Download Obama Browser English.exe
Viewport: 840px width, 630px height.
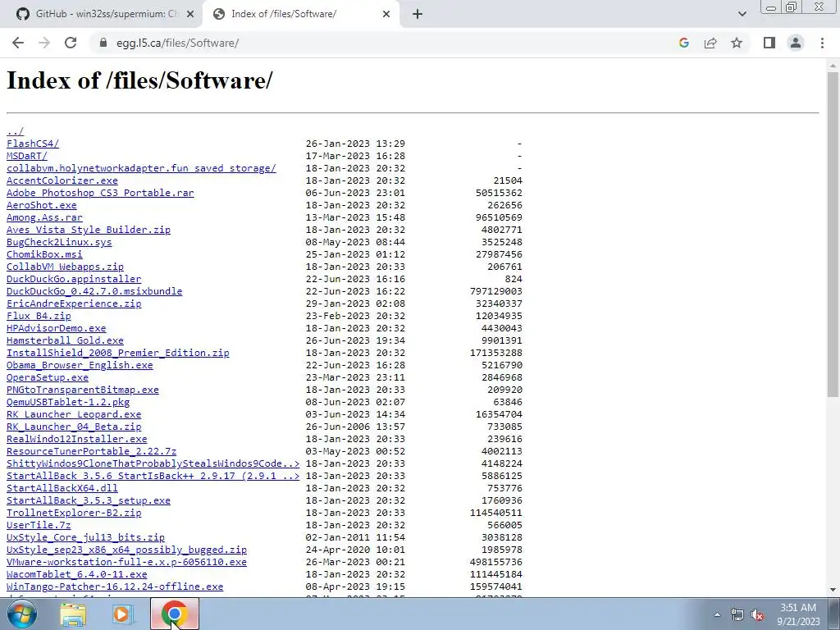click(x=80, y=365)
